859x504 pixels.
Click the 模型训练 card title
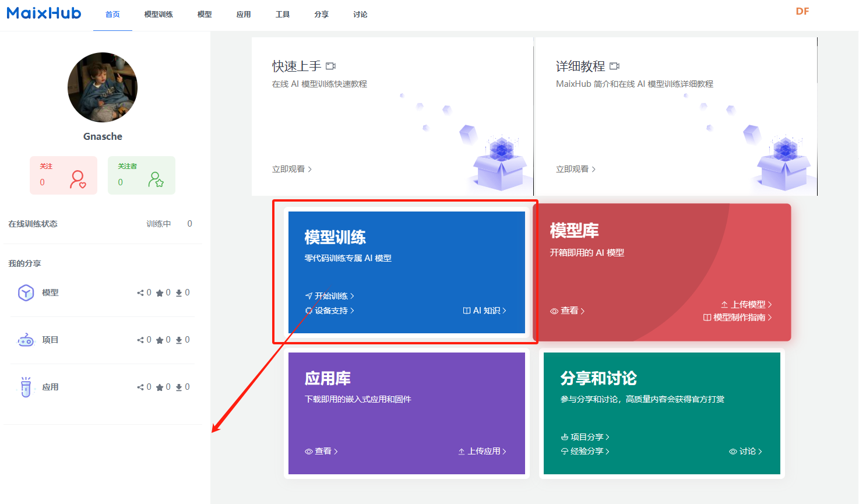(335, 237)
